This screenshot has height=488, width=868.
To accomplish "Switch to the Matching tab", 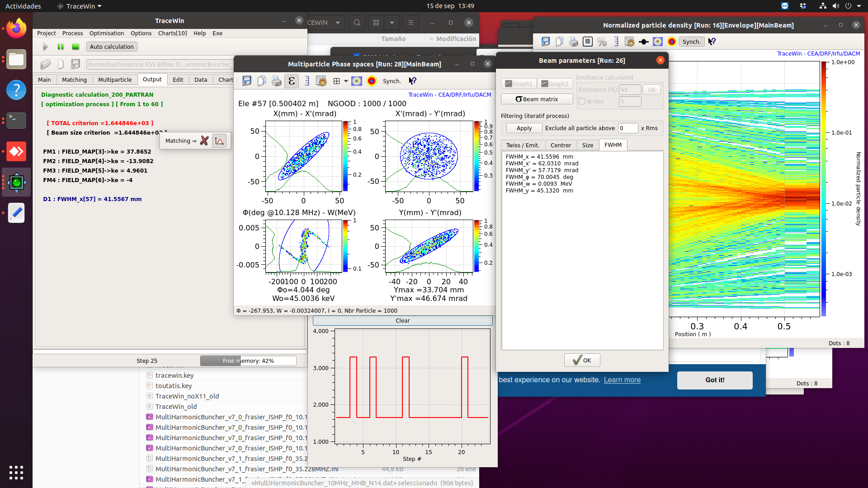I will 74,80.
